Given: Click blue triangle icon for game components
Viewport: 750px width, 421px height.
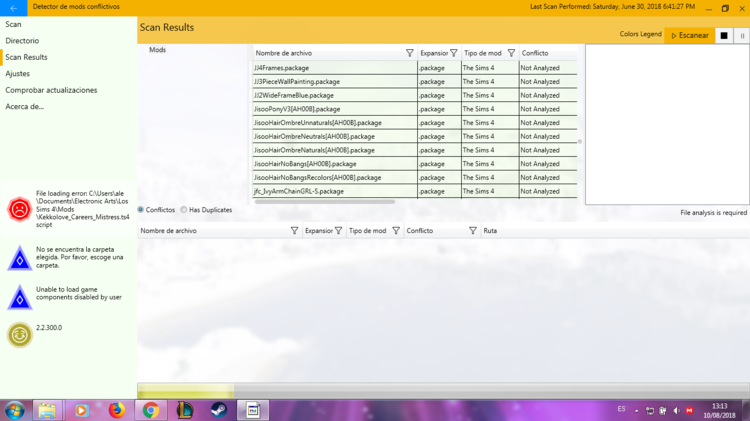Looking at the screenshot, I should [x=20, y=298].
